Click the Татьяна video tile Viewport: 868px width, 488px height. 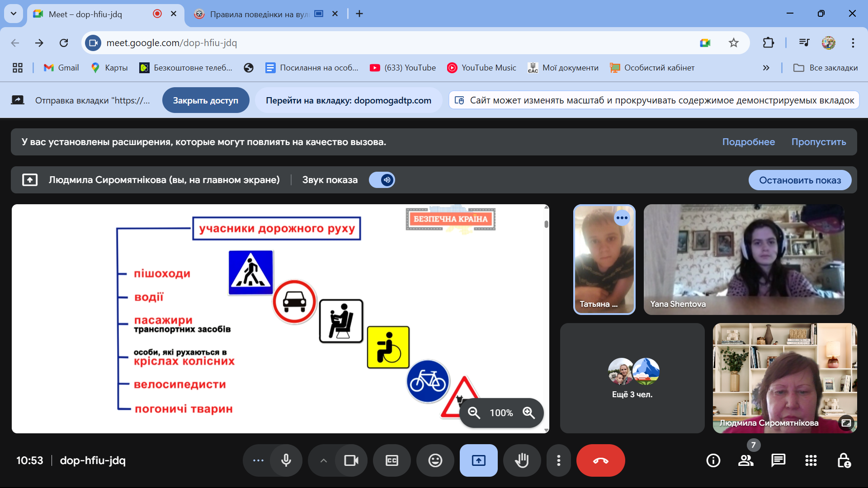point(604,259)
